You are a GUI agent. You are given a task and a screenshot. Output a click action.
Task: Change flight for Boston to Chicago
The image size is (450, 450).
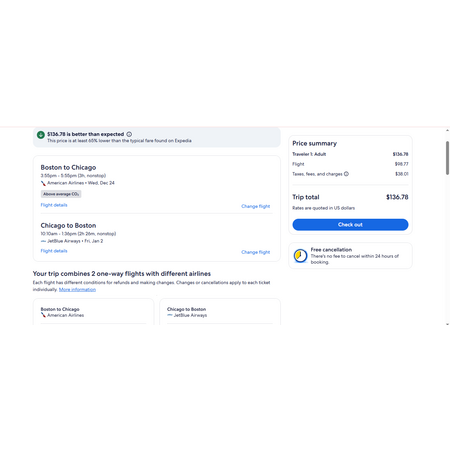pyautogui.click(x=256, y=206)
